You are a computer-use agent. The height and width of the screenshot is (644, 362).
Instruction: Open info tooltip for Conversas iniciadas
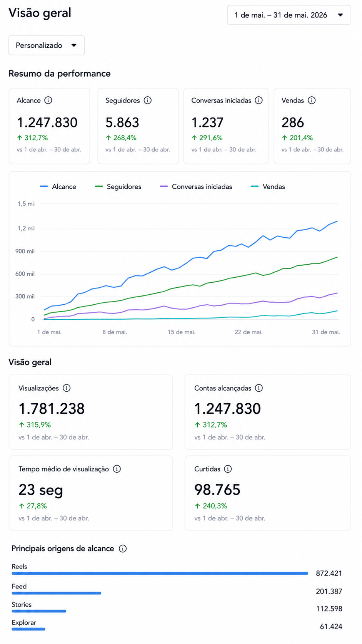tap(259, 101)
